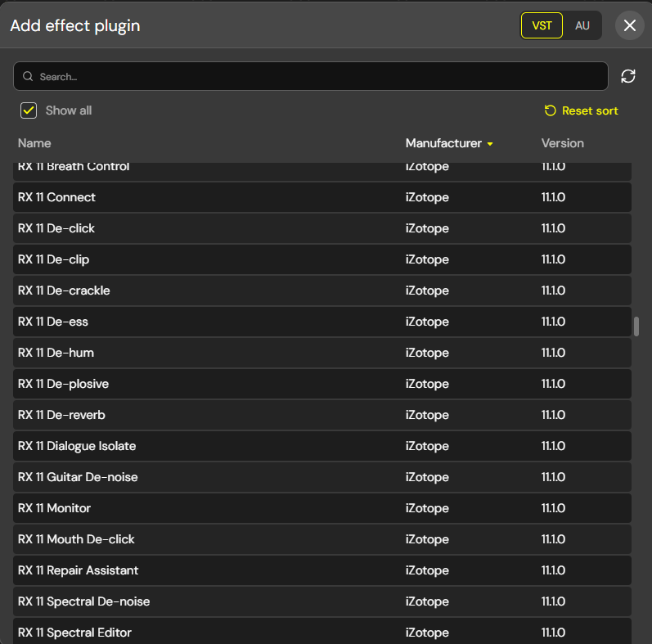Switch to AU plugin format
Screen dimensions: 652x644
coord(582,26)
